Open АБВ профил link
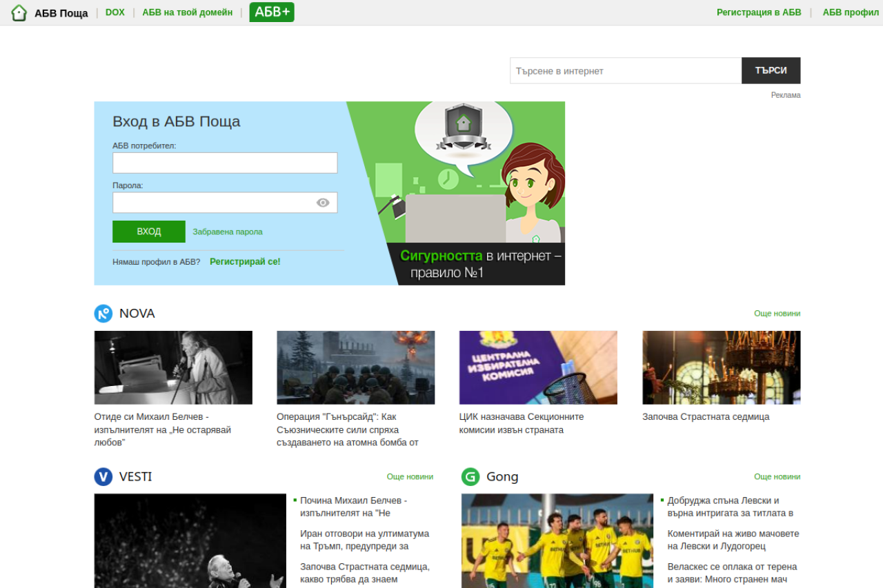This screenshot has height=588, width=883. [x=851, y=12]
